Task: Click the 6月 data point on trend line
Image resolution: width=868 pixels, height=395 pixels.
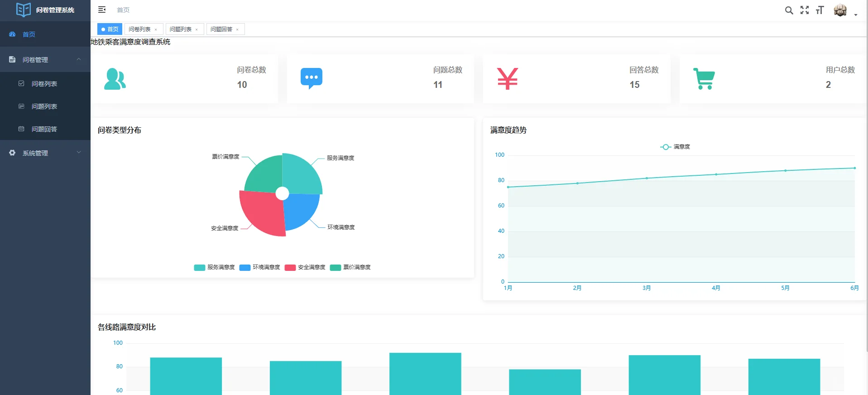Action: coord(854,168)
